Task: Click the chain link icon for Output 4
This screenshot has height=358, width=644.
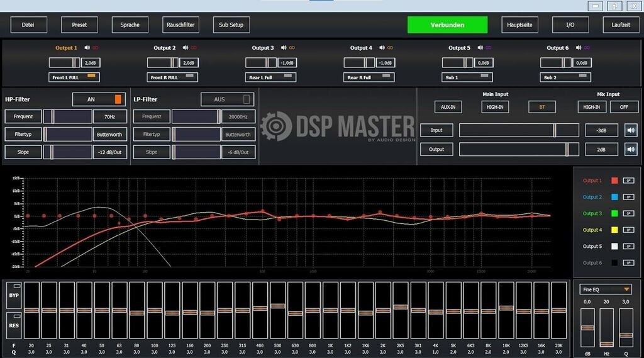Action: 390,48
